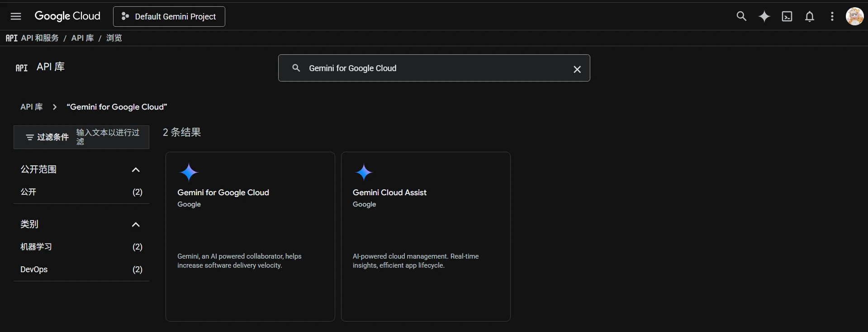
Task: Click the filter conditions icon
Action: [30, 137]
